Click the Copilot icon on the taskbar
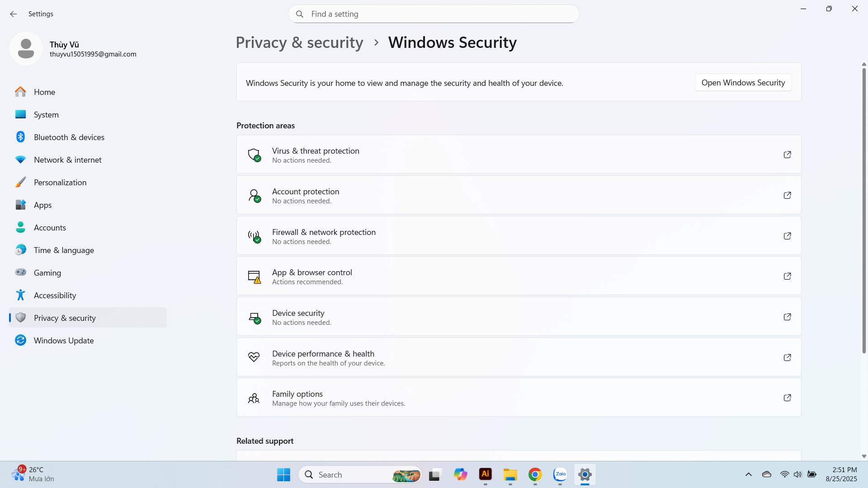Image resolution: width=868 pixels, height=488 pixels. pyautogui.click(x=461, y=474)
